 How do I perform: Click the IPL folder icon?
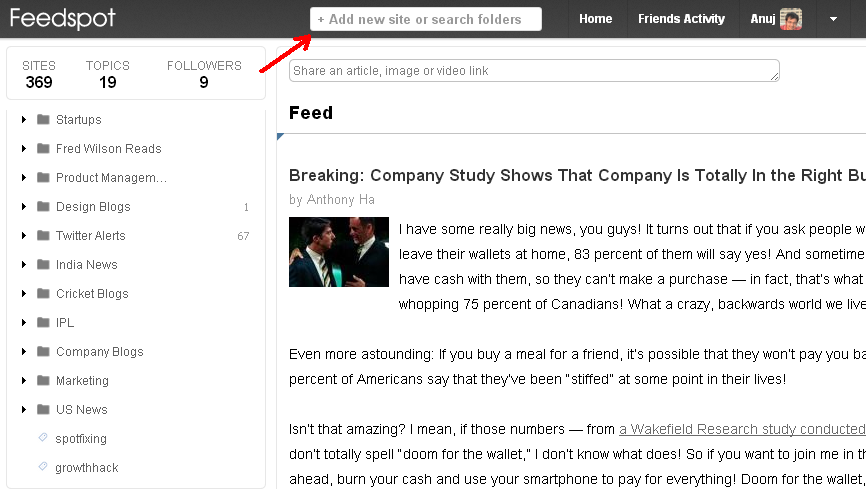43,323
